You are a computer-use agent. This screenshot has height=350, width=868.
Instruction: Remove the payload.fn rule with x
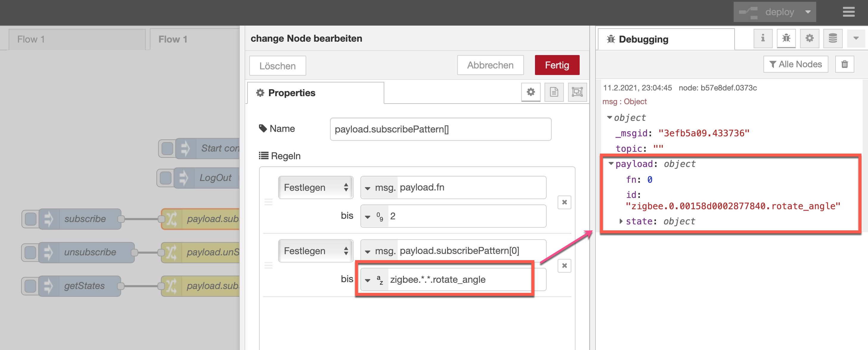click(564, 202)
